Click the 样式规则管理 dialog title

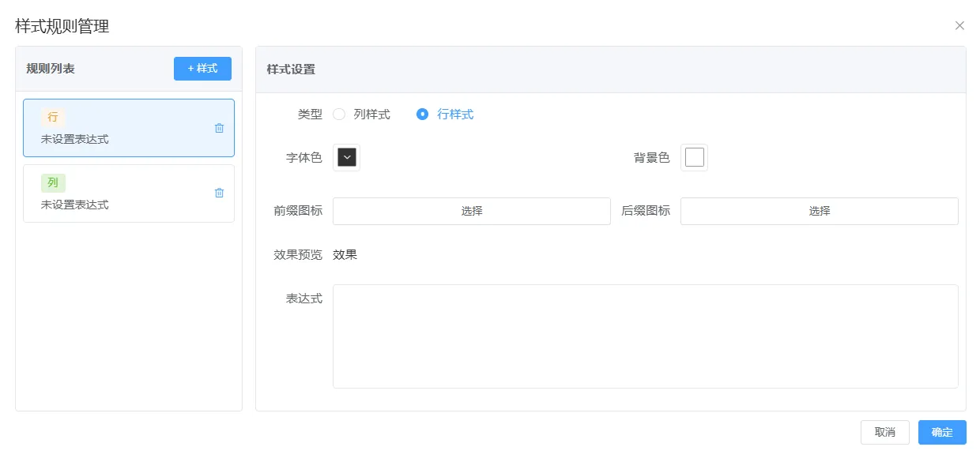point(62,26)
